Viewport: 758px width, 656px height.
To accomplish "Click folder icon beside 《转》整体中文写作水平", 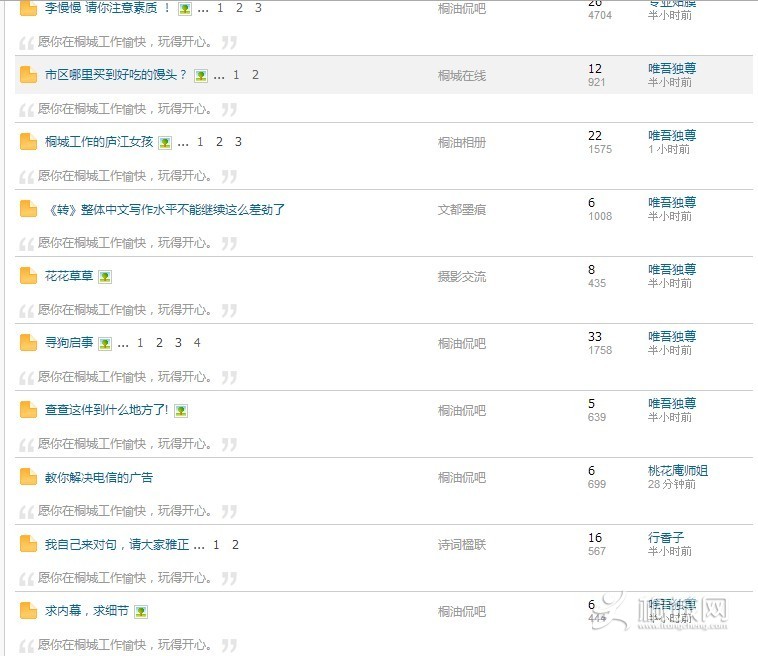I will (x=29, y=209).
